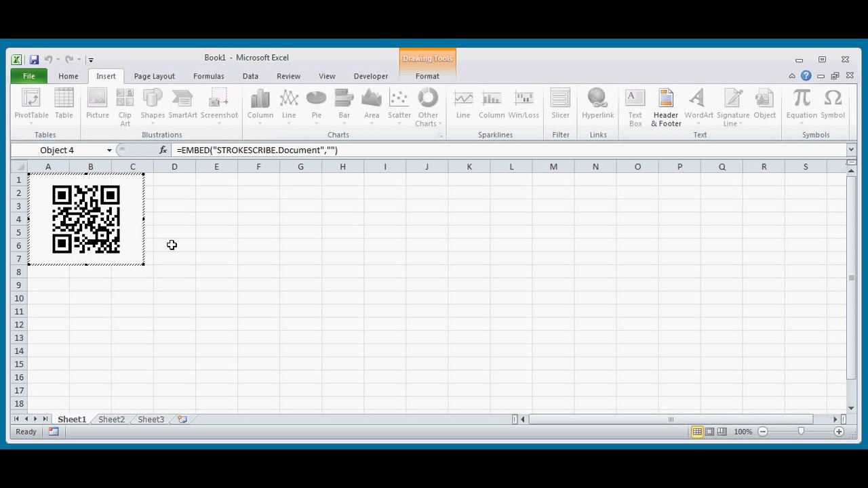The image size is (868, 488).
Task: Select row 10 header
Action: pyautogui.click(x=19, y=298)
